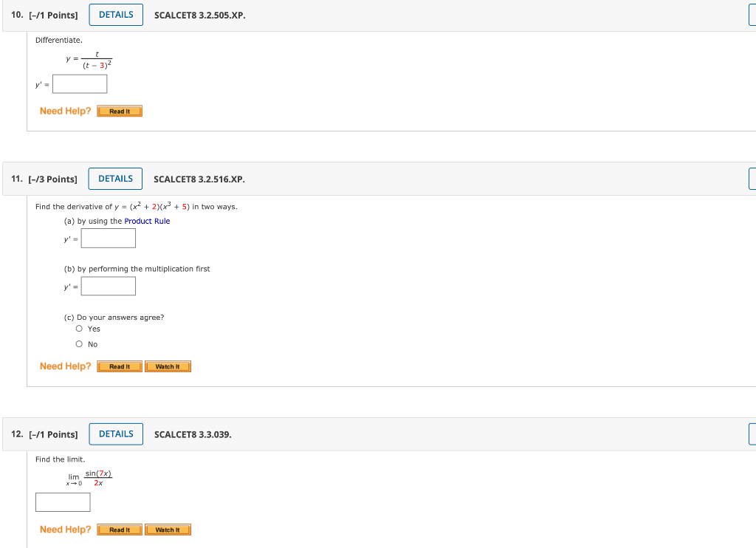
Task: Open DETAILS for problem 12
Action: pos(115,434)
